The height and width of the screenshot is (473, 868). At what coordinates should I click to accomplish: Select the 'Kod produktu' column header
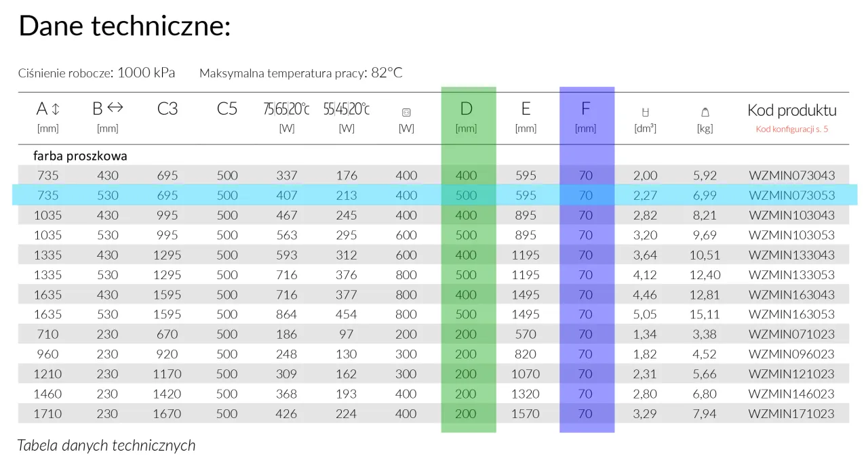click(791, 110)
